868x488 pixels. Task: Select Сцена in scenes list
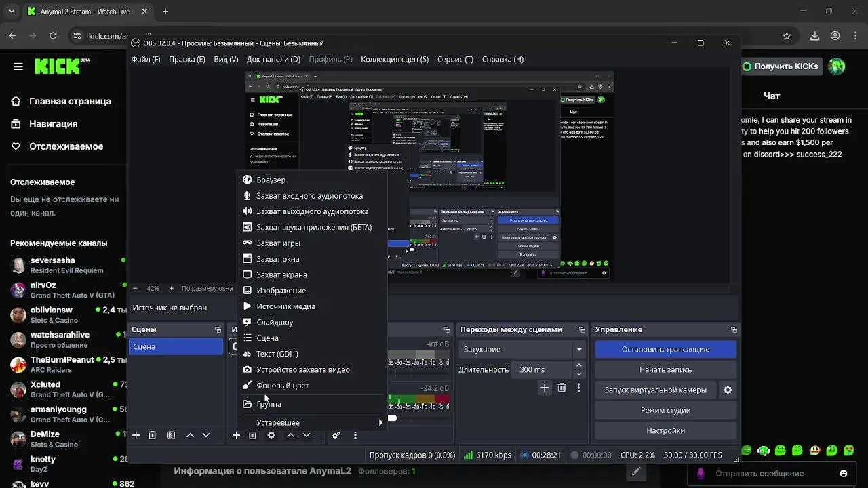(x=176, y=346)
